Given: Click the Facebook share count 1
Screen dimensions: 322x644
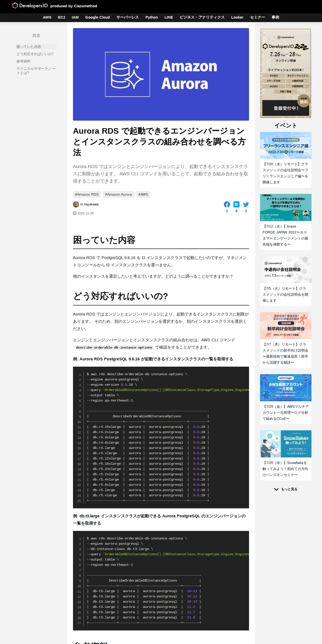Looking at the screenshot, I should pos(227,211).
